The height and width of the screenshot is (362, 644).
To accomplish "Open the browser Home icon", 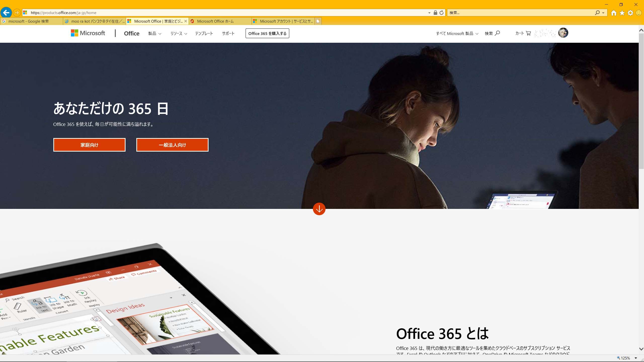I will [x=614, y=13].
